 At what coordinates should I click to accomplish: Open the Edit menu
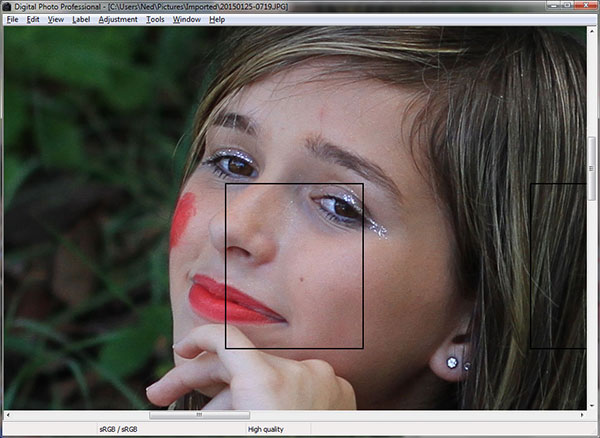[33, 19]
